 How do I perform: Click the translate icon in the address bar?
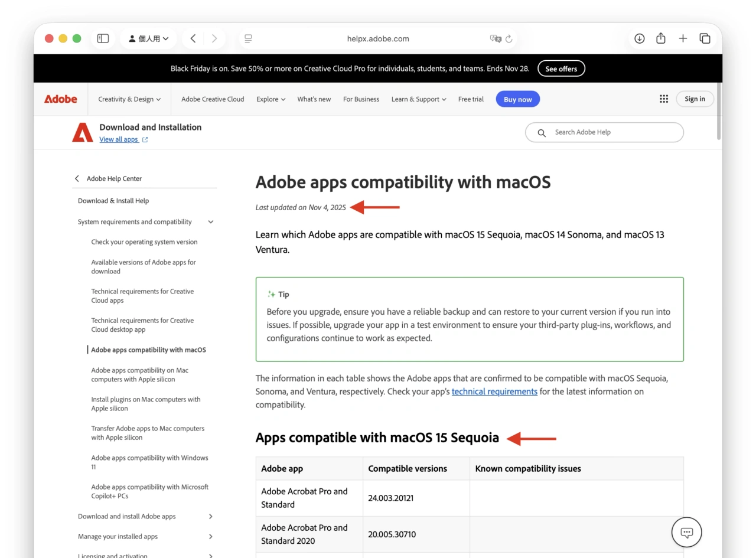[x=495, y=38]
